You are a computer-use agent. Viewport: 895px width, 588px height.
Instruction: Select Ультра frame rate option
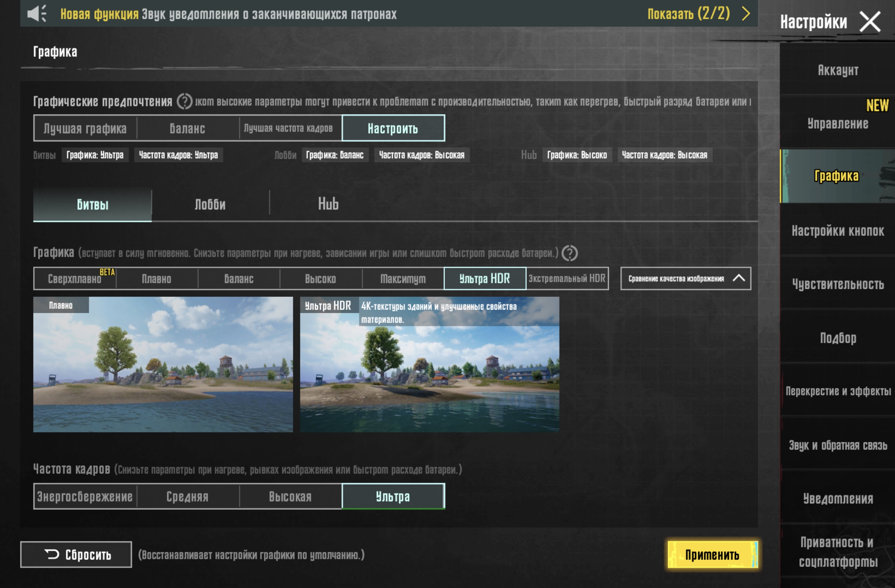(393, 497)
